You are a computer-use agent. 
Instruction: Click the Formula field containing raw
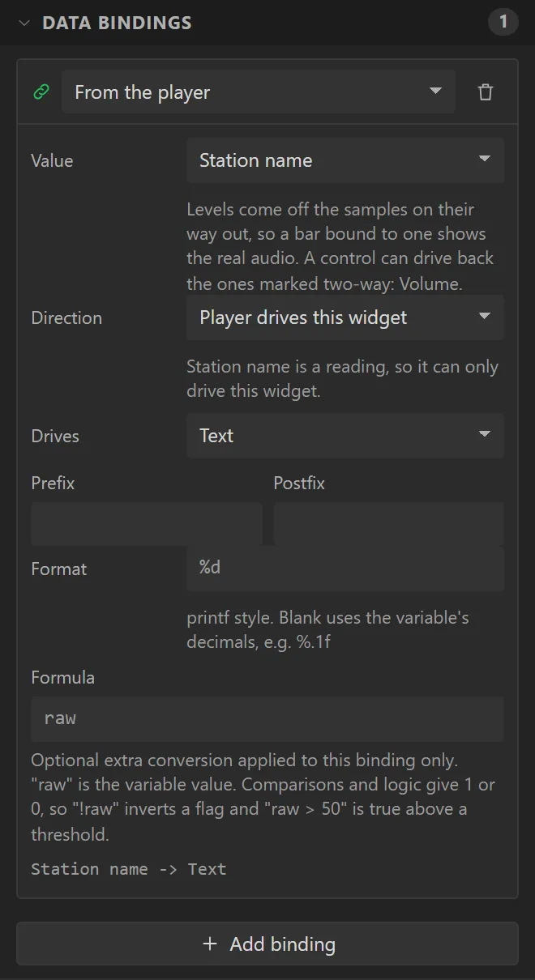(267, 719)
